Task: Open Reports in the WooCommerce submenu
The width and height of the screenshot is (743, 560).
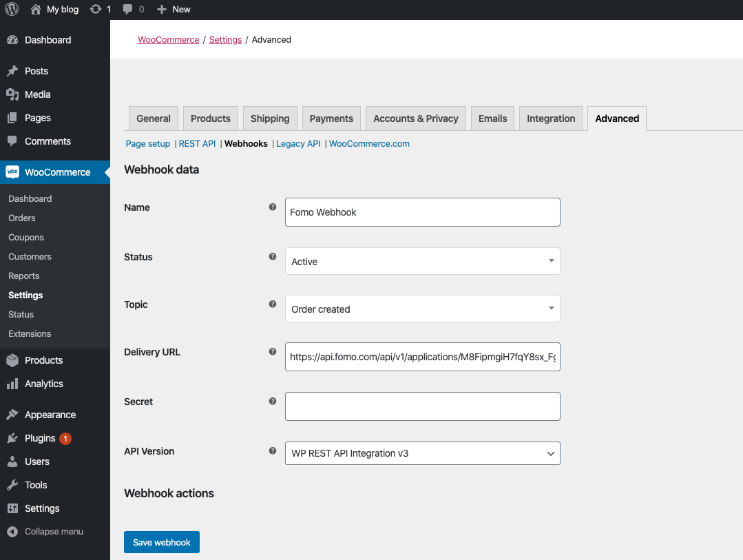Action: pyautogui.click(x=23, y=276)
